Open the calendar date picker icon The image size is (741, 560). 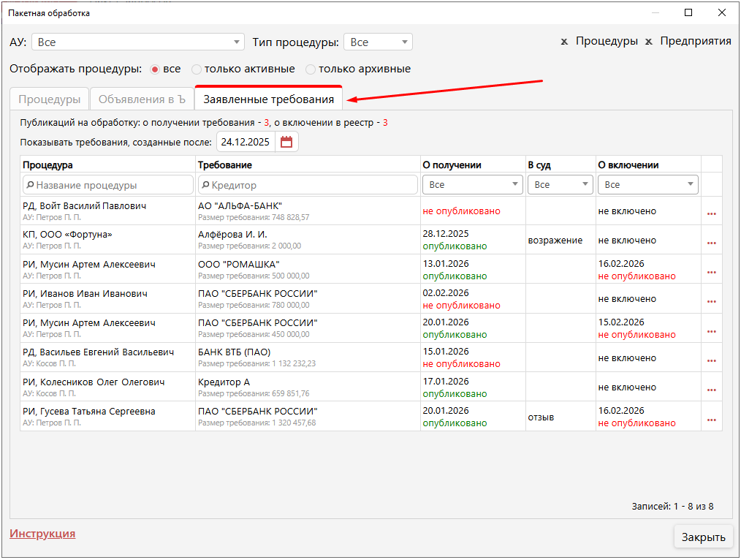[286, 143]
